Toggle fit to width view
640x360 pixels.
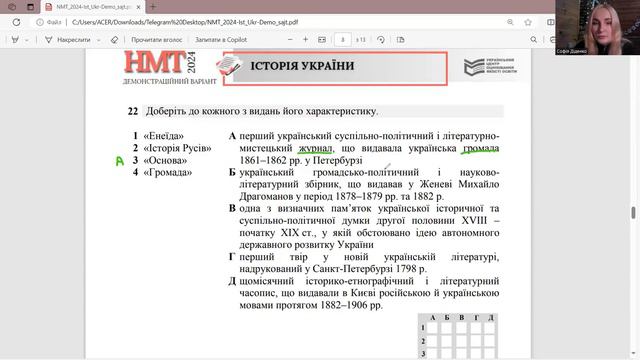[x=322, y=40]
